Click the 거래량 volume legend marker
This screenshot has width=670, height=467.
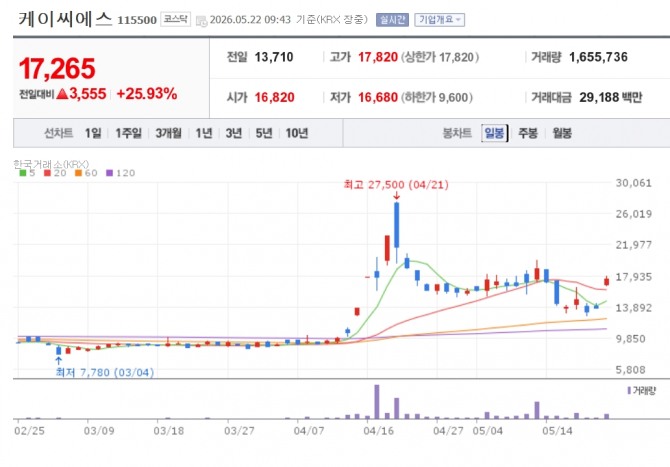(629, 391)
